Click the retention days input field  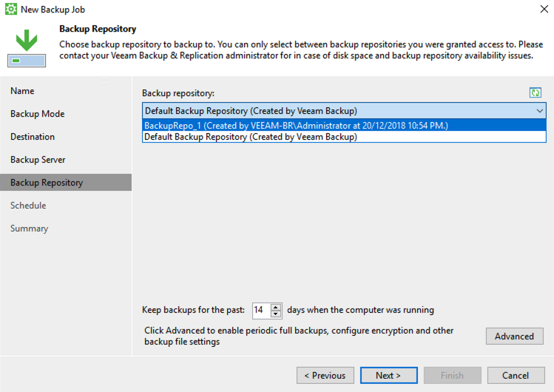tap(261, 311)
